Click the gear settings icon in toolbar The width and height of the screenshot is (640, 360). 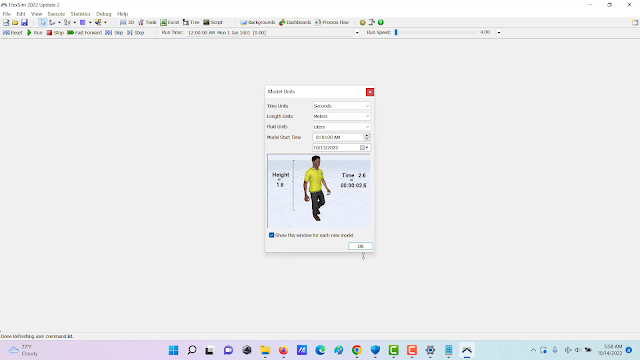[x=362, y=22]
